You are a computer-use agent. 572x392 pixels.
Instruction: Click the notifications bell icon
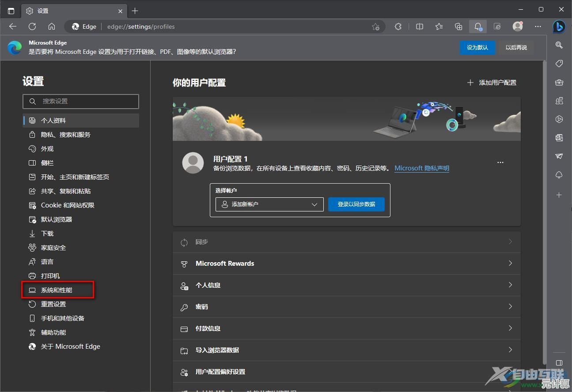coord(478,26)
